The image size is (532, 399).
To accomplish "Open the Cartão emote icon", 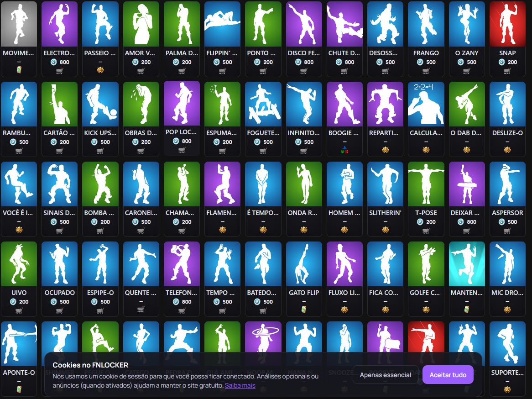I will (59, 104).
